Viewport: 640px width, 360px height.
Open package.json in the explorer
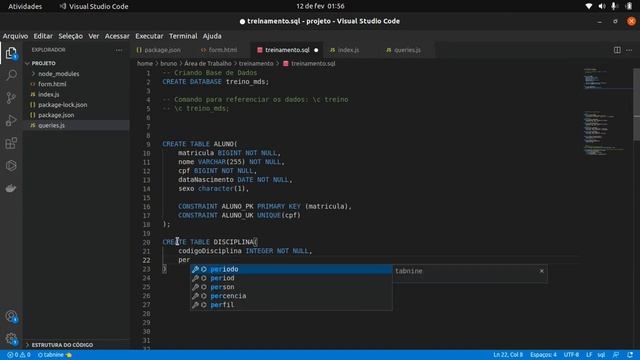tap(56, 115)
